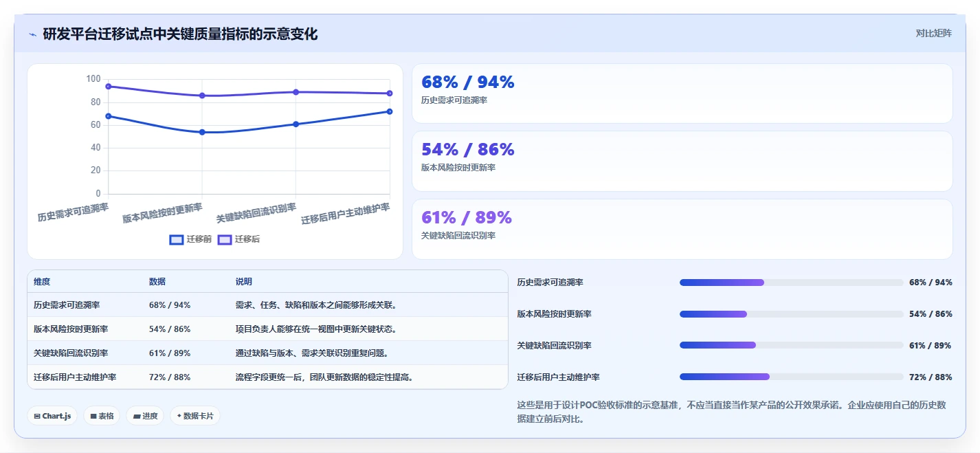
Task: Click the 表格 chip
Action: tap(102, 416)
